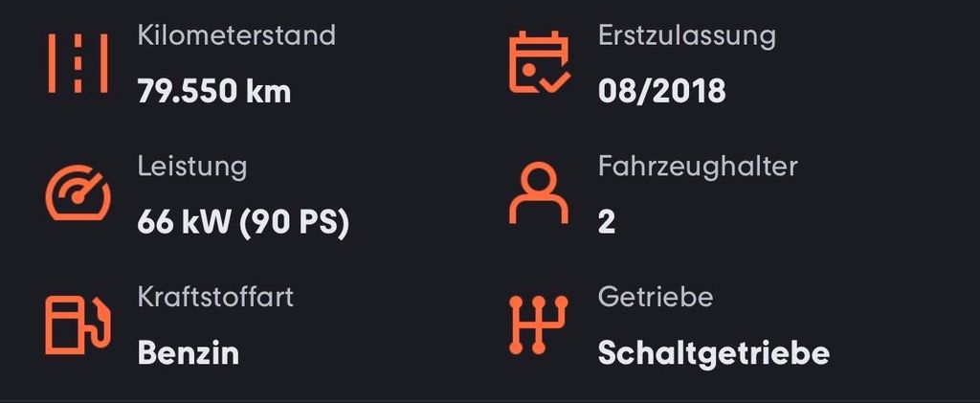Click the Schaltgetriebe transmission value
Screen dimensions: 980x403
tap(713, 353)
